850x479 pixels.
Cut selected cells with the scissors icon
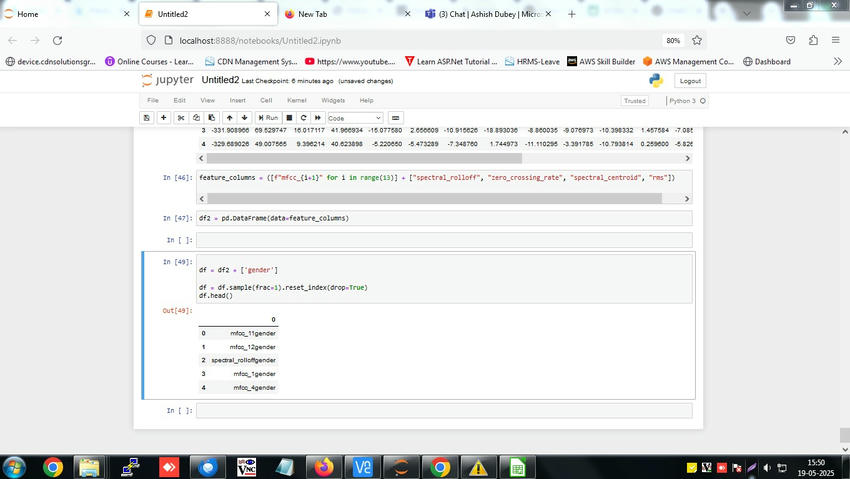coord(181,118)
